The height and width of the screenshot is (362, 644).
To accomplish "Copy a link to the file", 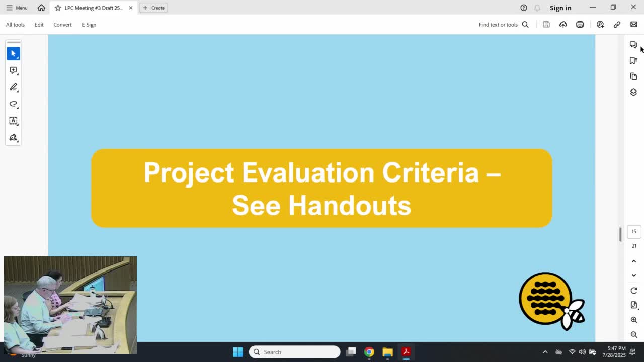I will tap(617, 24).
